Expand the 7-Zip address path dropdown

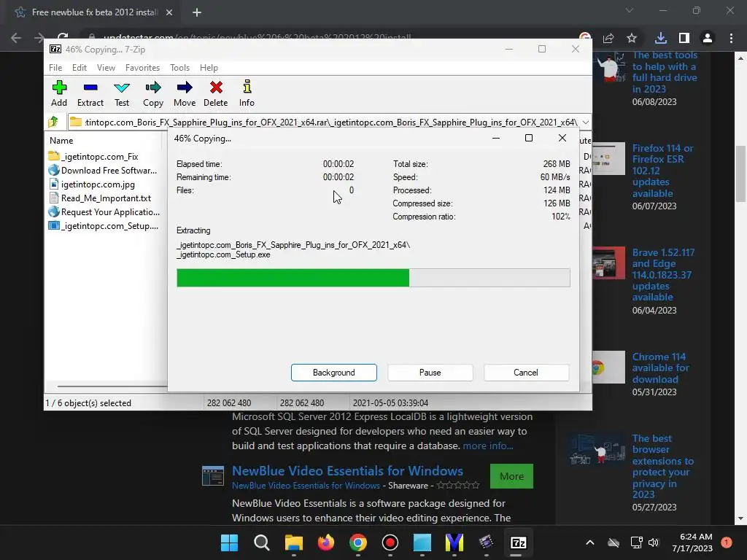click(x=586, y=122)
